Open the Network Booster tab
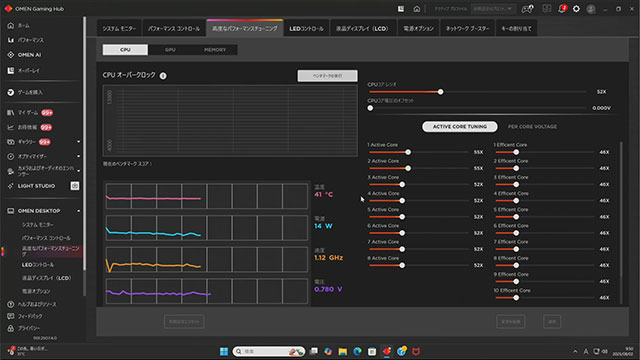The width and height of the screenshot is (640, 360). pos(468,29)
